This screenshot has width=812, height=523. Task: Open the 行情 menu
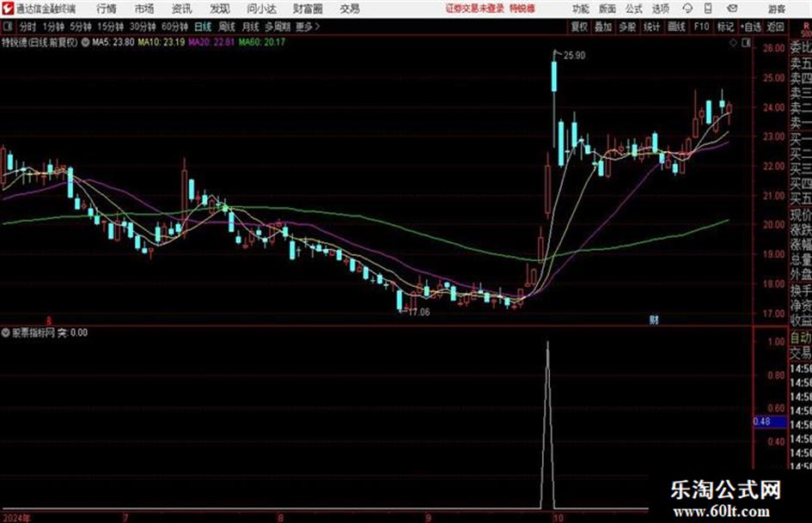point(107,9)
